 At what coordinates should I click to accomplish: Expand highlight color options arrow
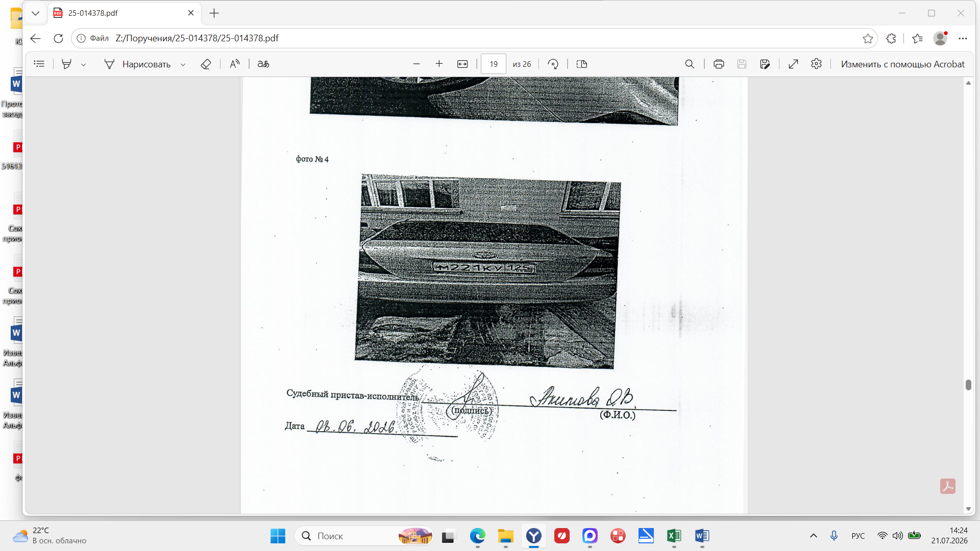[x=83, y=64]
